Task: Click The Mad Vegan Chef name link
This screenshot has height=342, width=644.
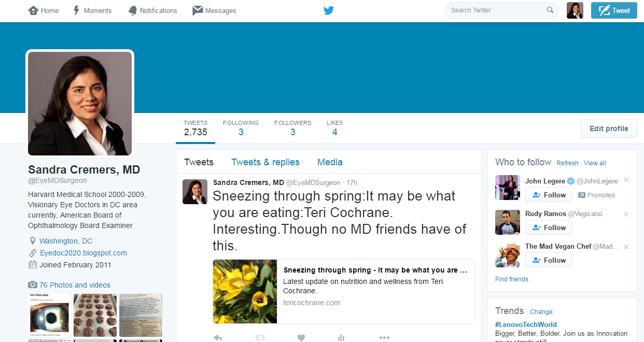Action: coord(558,247)
